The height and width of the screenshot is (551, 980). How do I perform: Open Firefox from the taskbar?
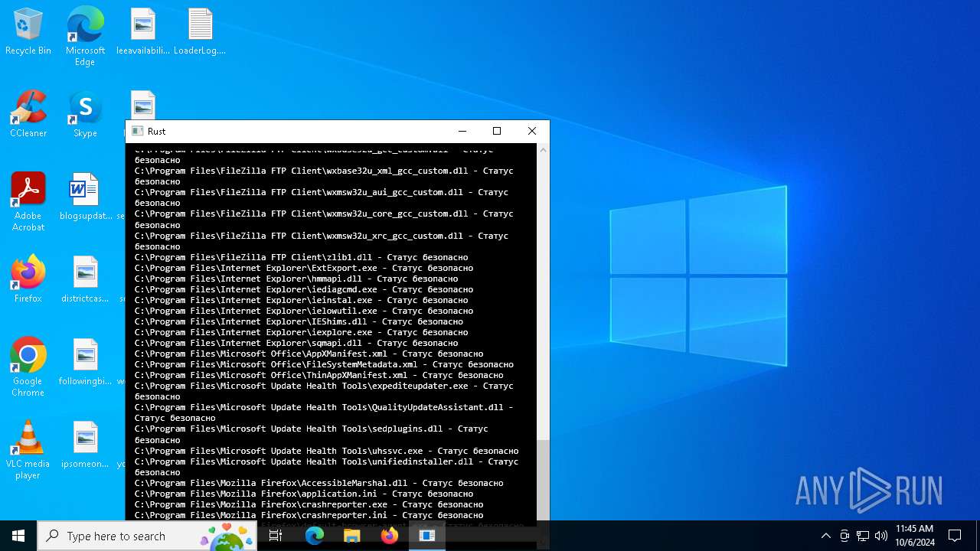389,536
